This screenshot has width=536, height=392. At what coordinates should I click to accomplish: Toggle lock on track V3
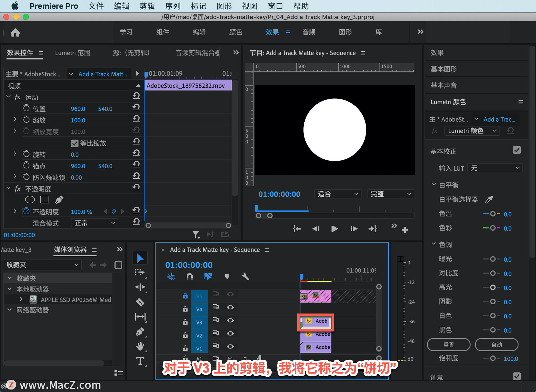(185, 322)
